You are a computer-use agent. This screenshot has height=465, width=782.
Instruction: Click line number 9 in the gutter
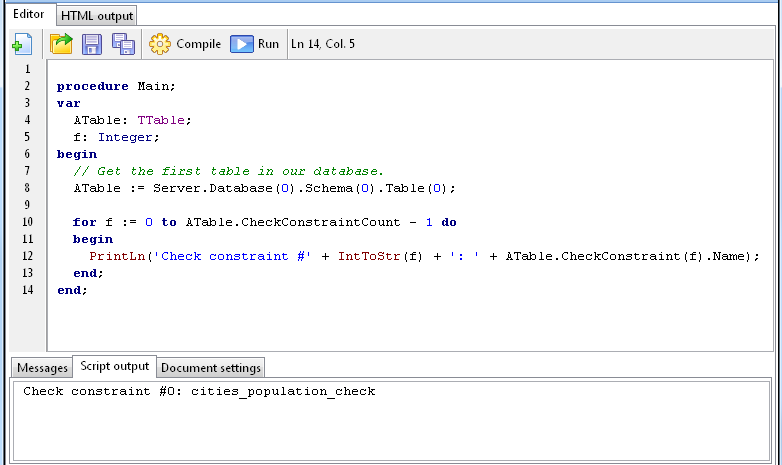(x=27, y=205)
